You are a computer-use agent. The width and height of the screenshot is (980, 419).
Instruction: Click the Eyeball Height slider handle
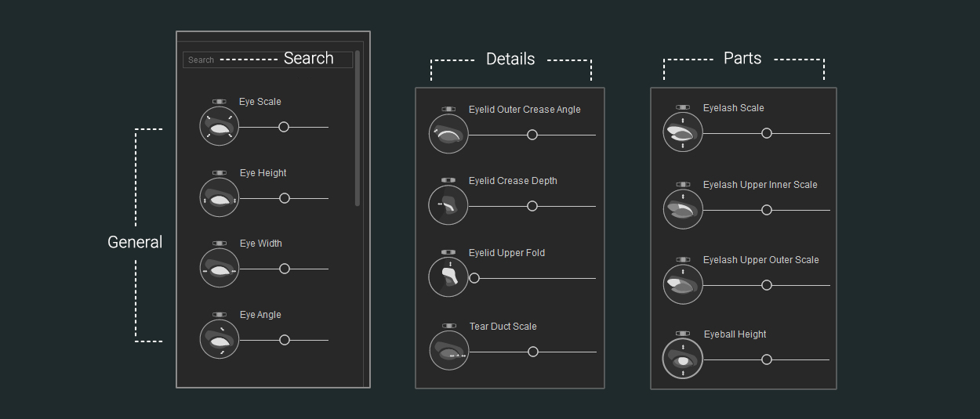pyautogui.click(x=767, y=359)
